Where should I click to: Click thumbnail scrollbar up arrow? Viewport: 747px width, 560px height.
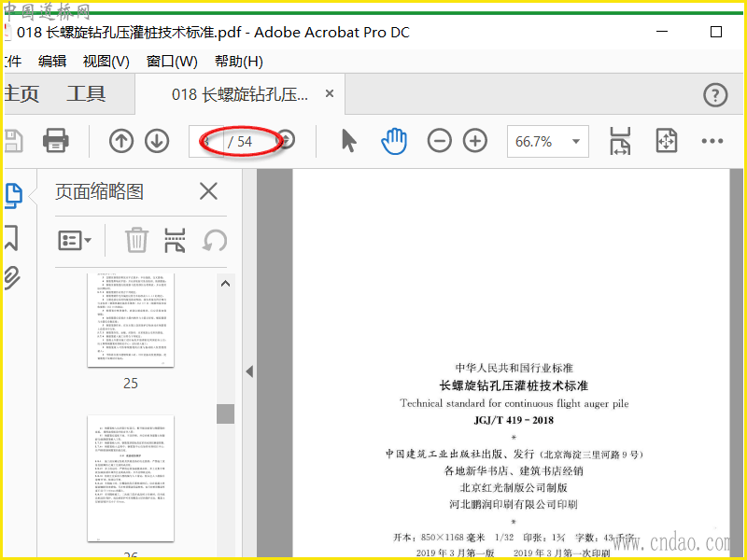click(225, 284)
